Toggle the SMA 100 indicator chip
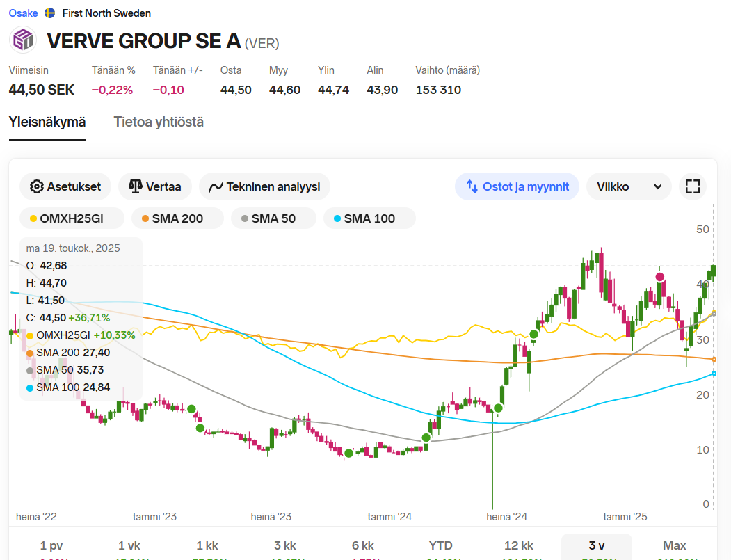This screenshot has height=560, width=731. click(x=369, y=218)
